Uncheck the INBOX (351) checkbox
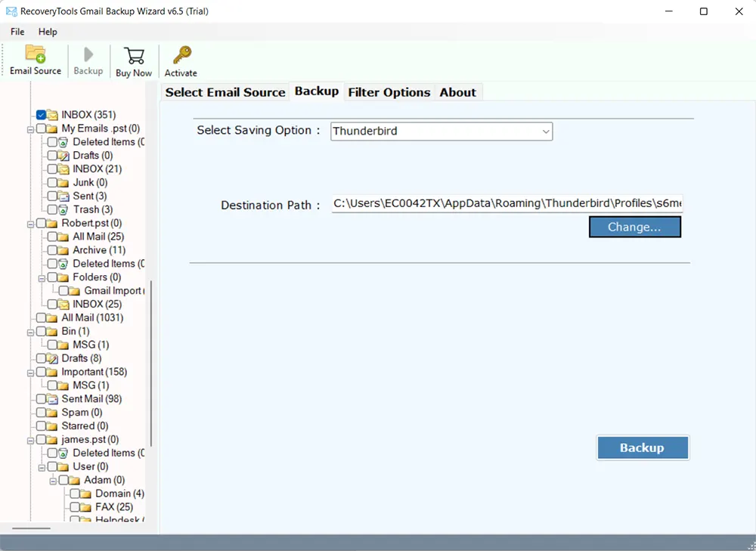The height and width of the screenshot is (551, 756). point(40,115)
